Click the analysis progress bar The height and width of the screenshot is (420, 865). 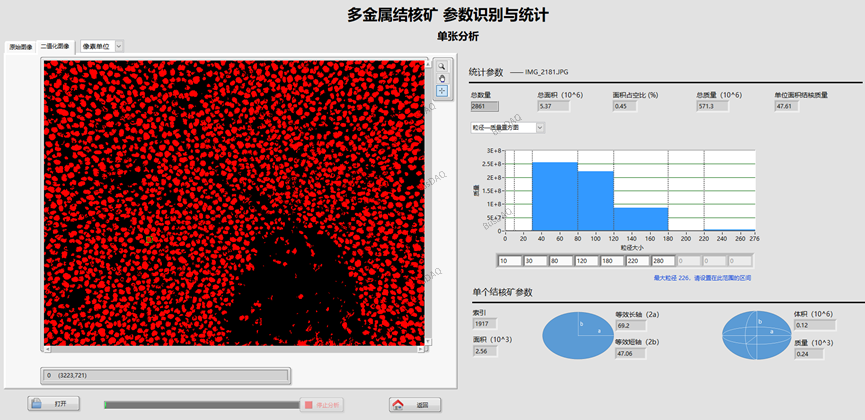tap(201, 404)
